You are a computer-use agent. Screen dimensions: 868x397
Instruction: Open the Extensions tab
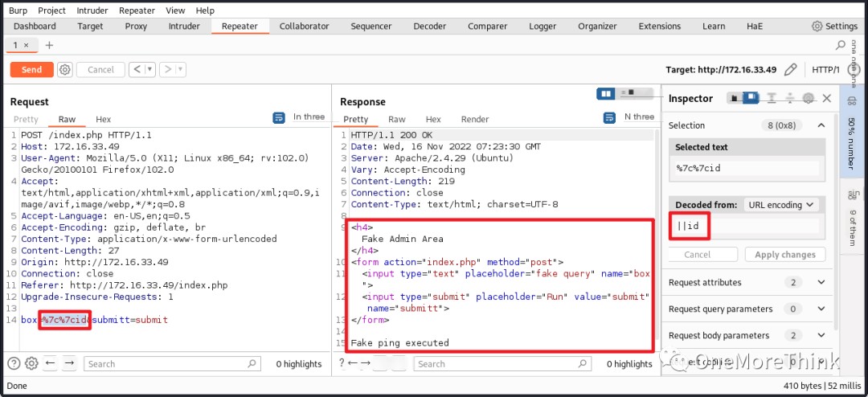[660, 26]
